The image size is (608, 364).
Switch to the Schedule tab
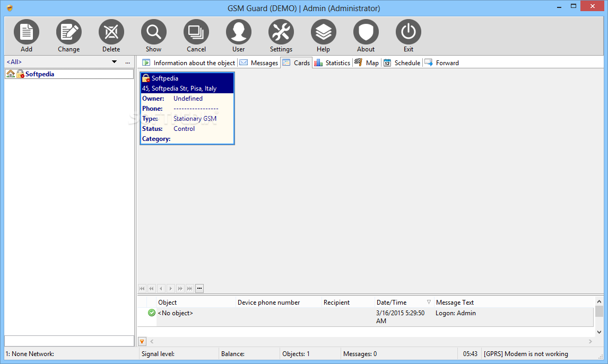point(402,63)
